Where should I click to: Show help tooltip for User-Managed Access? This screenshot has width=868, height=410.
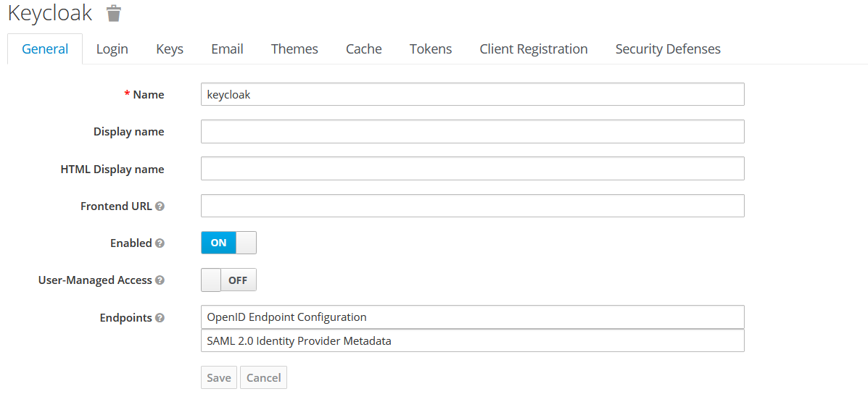pyautogui.click(x=160, y=280)
